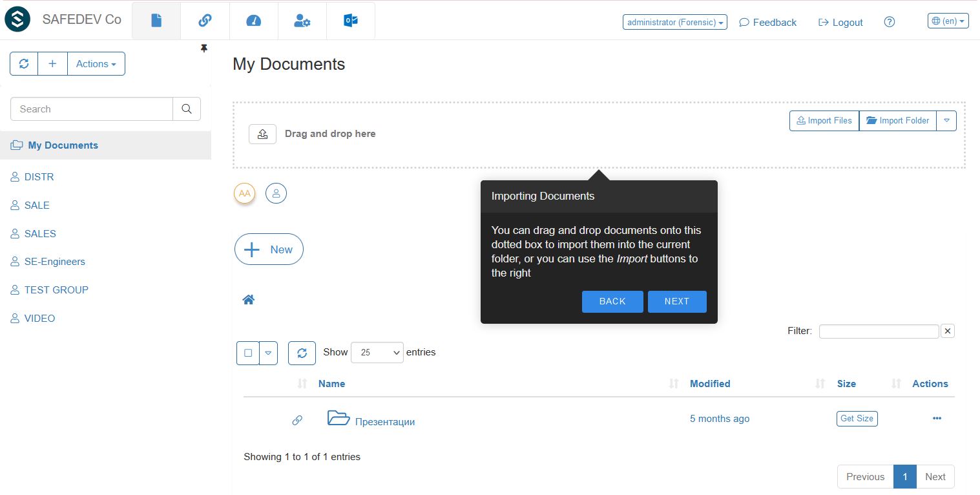The height and width of the screenshot is (495, 980).
Task: Open the dashboard gauge tab
Action: pyautogui.click(x=254, y=21)
